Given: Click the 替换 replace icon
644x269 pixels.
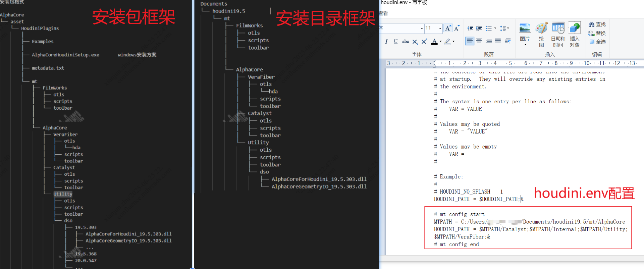Looking at the screenshot, I should point(592,33).
